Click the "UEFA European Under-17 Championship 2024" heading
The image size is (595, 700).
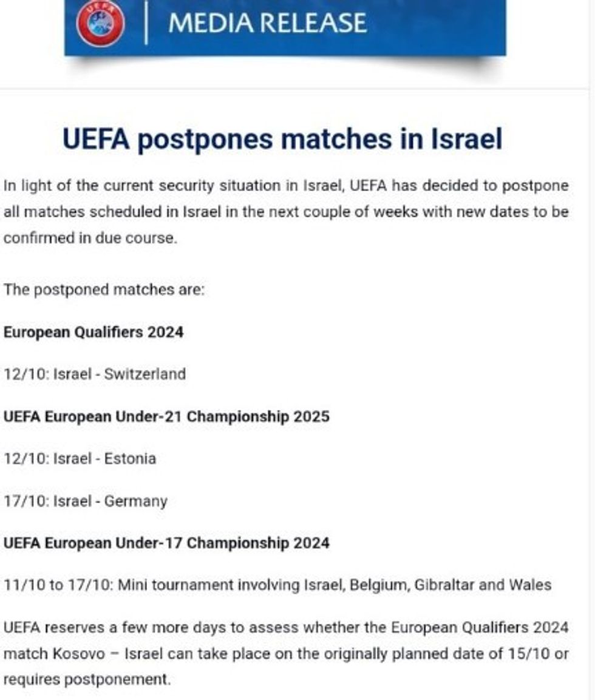(x=166, y=543)
